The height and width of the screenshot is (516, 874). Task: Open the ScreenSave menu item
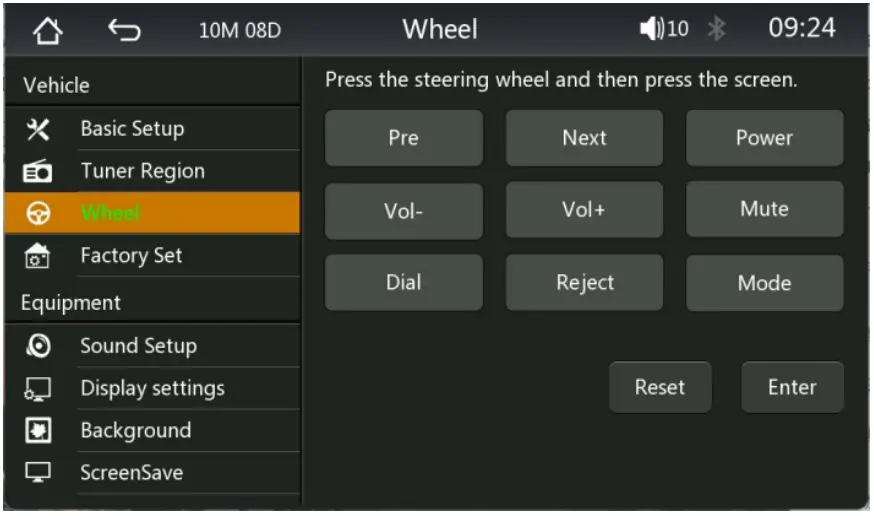132,473
